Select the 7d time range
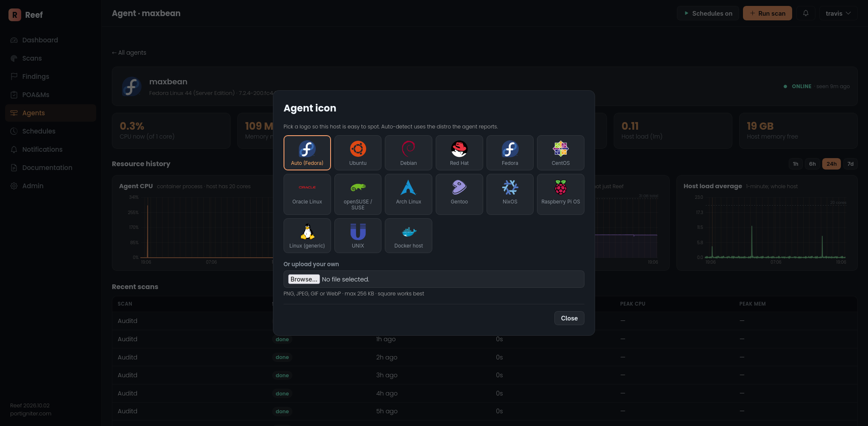Screen dimensions: 868x426 pos(850,164)
